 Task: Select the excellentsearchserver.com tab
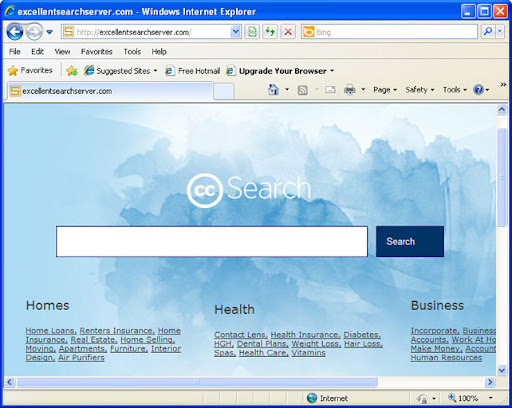(109, 91)
